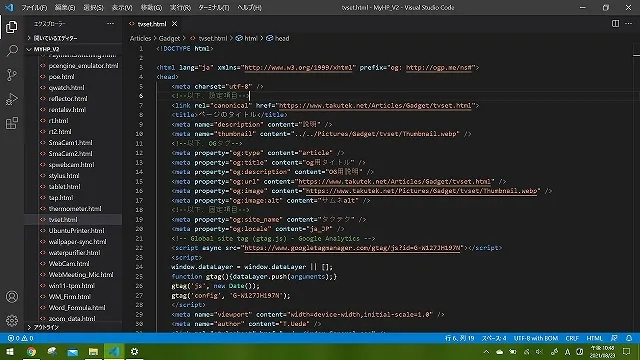This screenshot has width=640, height=360.
Task: Select the tvset.html editor tab
Action: (152, 24)
